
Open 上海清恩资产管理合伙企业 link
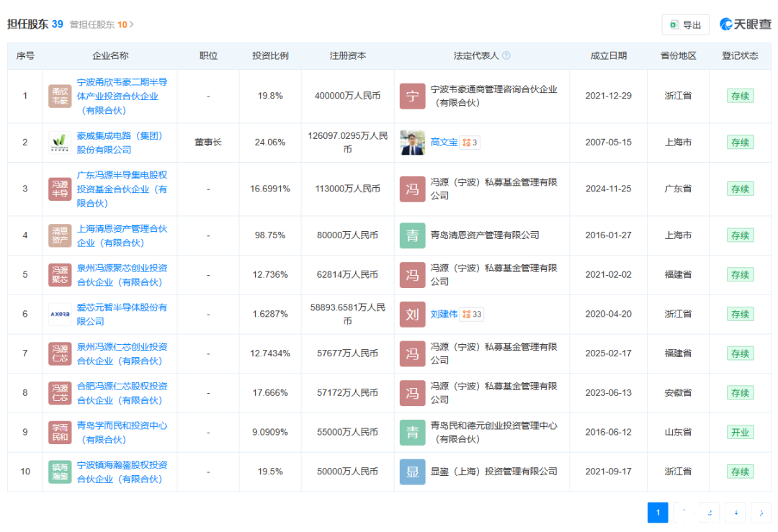click(122, 235)
